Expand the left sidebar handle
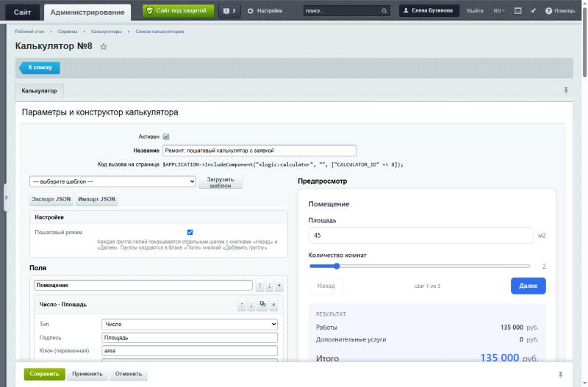 [x=7, y=198]
